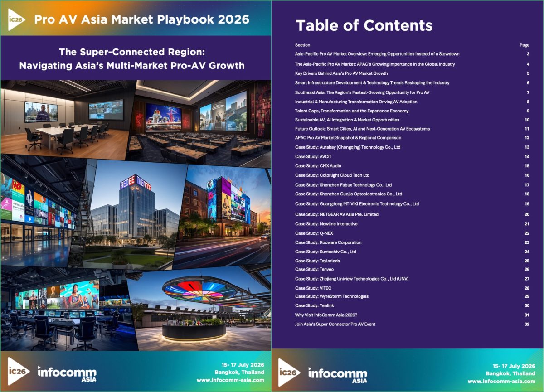Click page number 13 beside Aurabay case study
Image resolution: width=544 pixels, height=392 pixels.
click(x=527, y=147)
